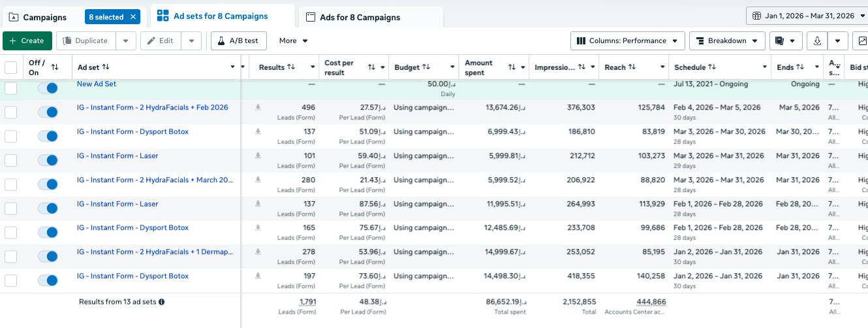868x328 pixels.
Task: Click the A/B test button
Action: [238, 41]
